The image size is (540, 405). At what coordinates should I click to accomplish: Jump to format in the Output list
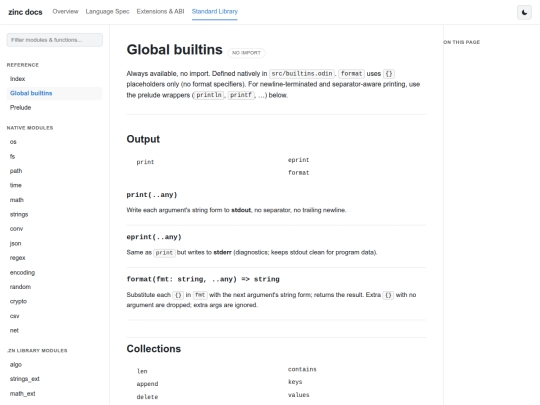coord(299,173)
